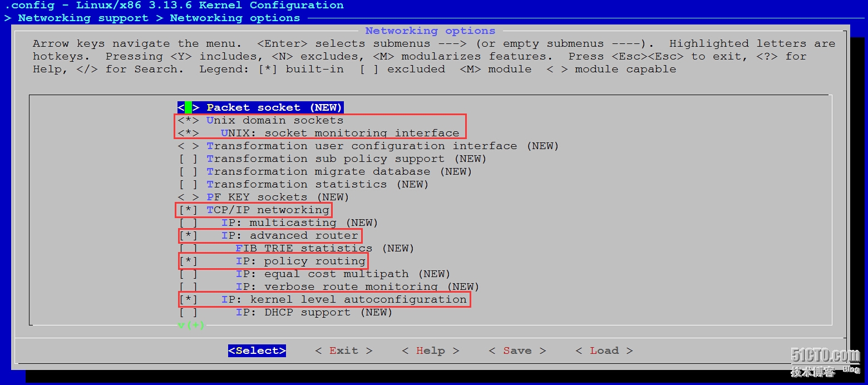Screen dimensions: 868x385
Task: Select Unix domain sockets label text
Action: click(275, 120)
